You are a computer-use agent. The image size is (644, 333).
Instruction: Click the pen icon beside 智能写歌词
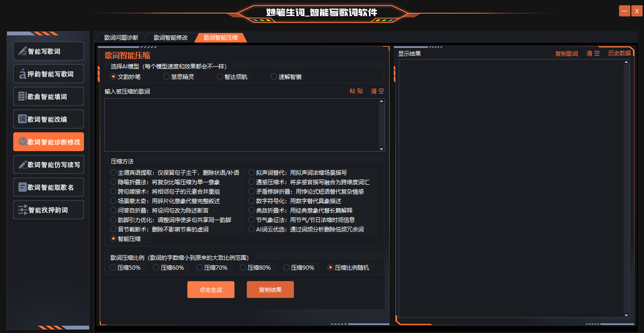pyautogui.click(x=22, y=51)
